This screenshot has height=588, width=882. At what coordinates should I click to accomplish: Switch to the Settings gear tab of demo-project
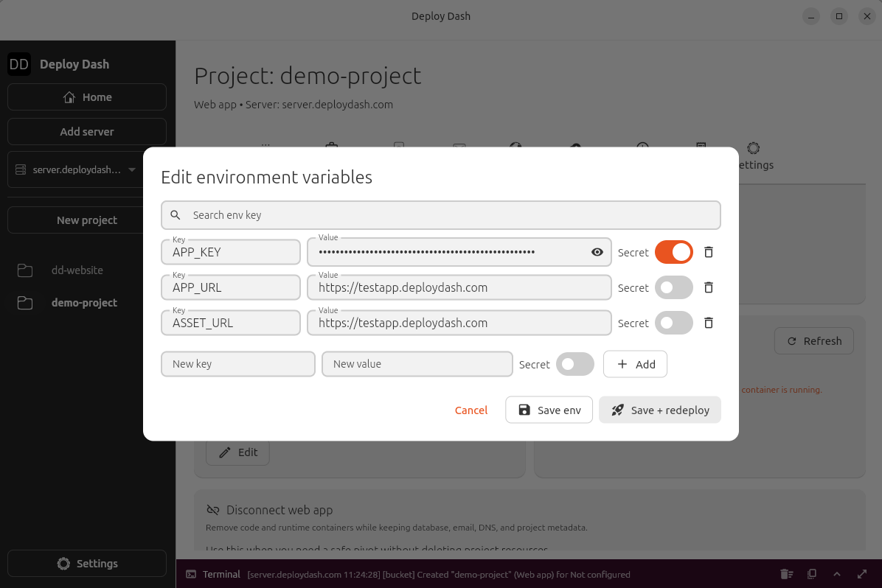click(x=753, y=147)
